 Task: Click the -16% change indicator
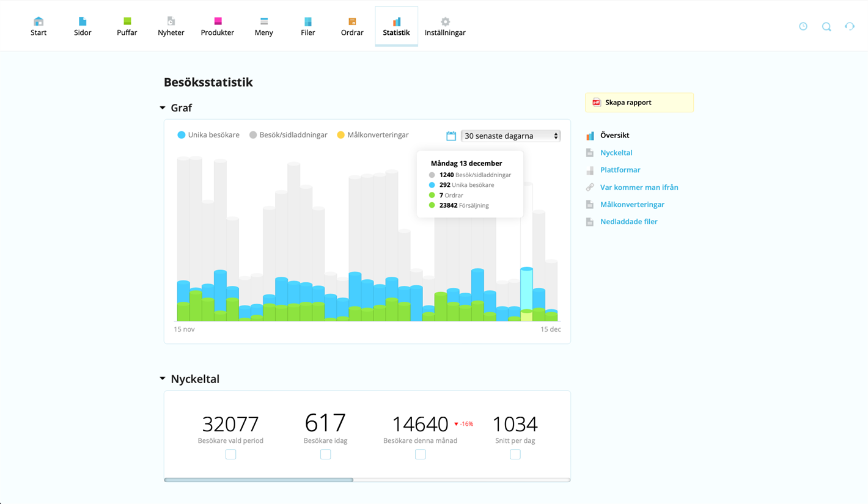[x=463, y=424]
